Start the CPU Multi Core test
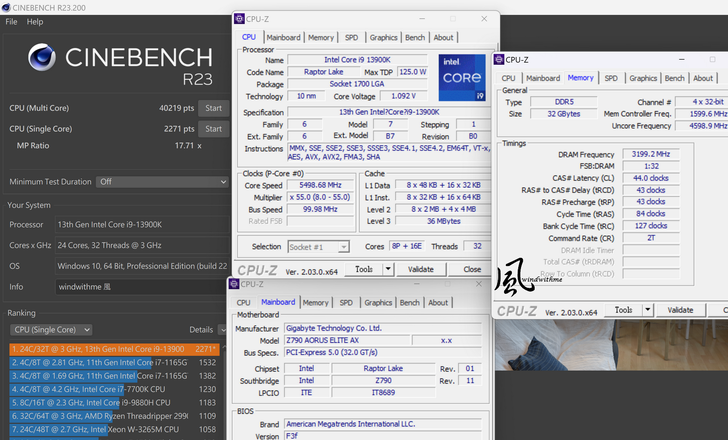 (x=213, y=108)
